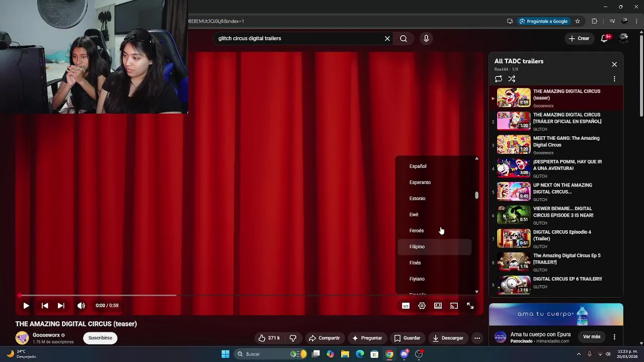Click the Preguntar button
The width and height of the screenshot is (644, 362).
click(367, 338)
